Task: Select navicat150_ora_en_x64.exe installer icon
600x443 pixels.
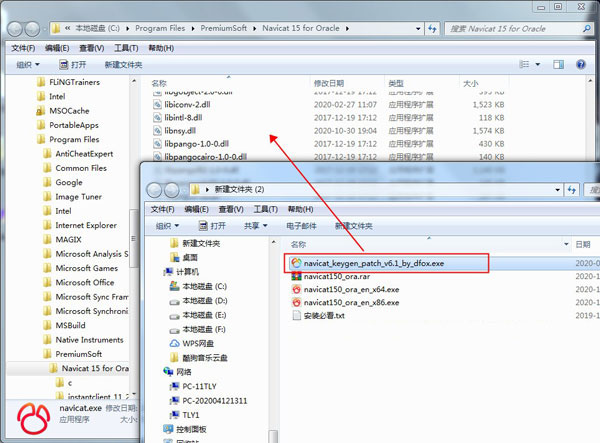Action: click(x=296, y=290)
